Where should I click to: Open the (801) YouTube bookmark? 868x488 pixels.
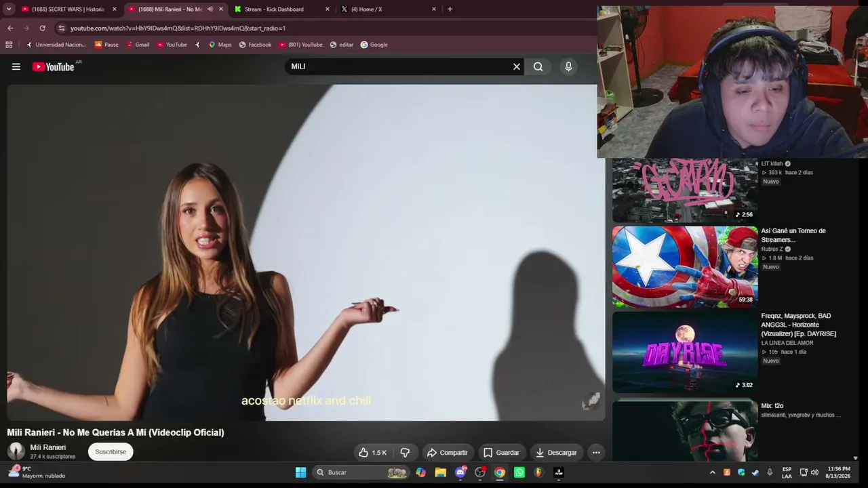coord(300,45)
